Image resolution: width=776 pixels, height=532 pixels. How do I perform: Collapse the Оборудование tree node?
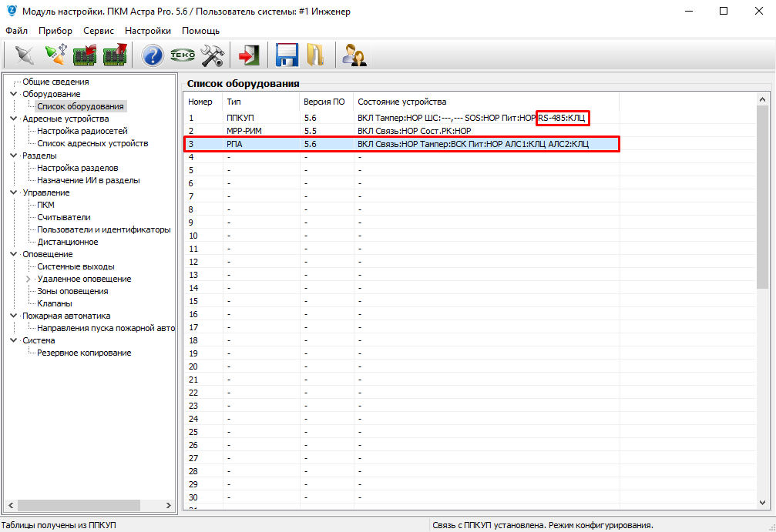coord(14,94)
